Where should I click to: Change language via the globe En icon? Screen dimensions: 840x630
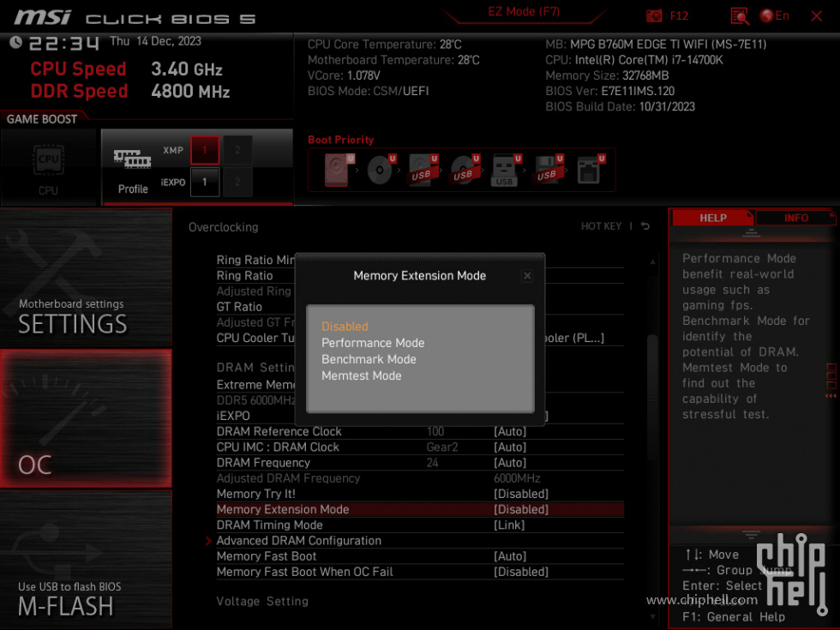(775, 16)
